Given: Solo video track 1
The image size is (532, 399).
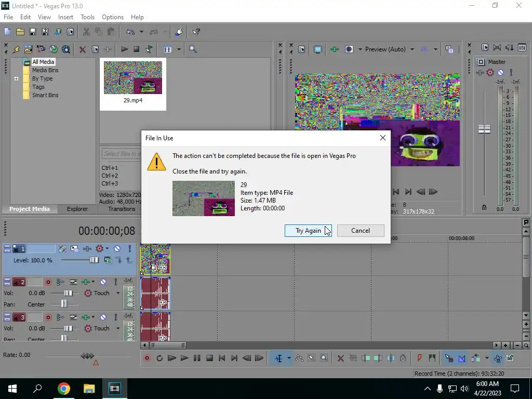Looking at the screenshot, I should 129,249.
